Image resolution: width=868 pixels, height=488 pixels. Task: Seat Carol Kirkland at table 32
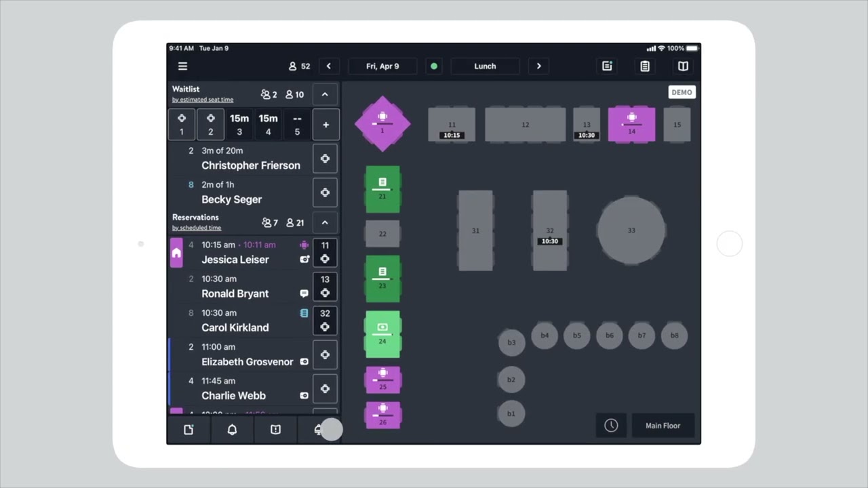325,320
